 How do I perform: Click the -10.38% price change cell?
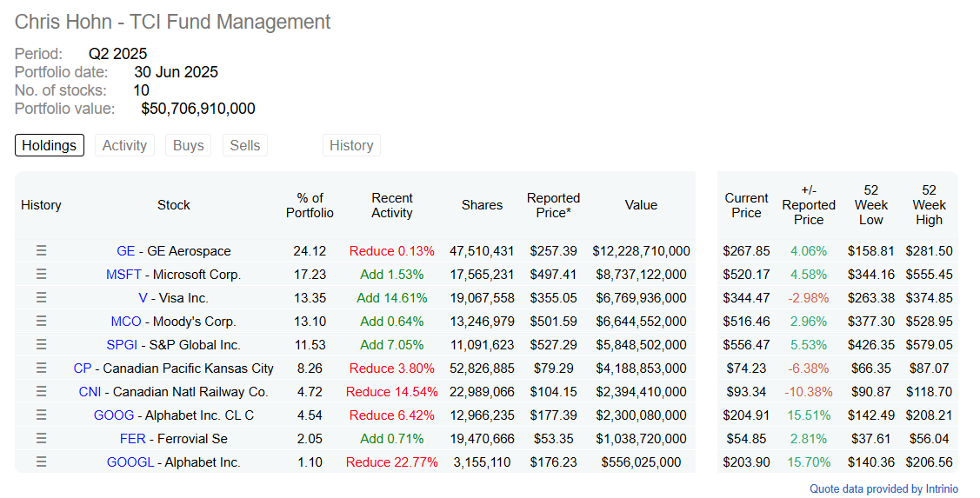(x=809, y=392)
